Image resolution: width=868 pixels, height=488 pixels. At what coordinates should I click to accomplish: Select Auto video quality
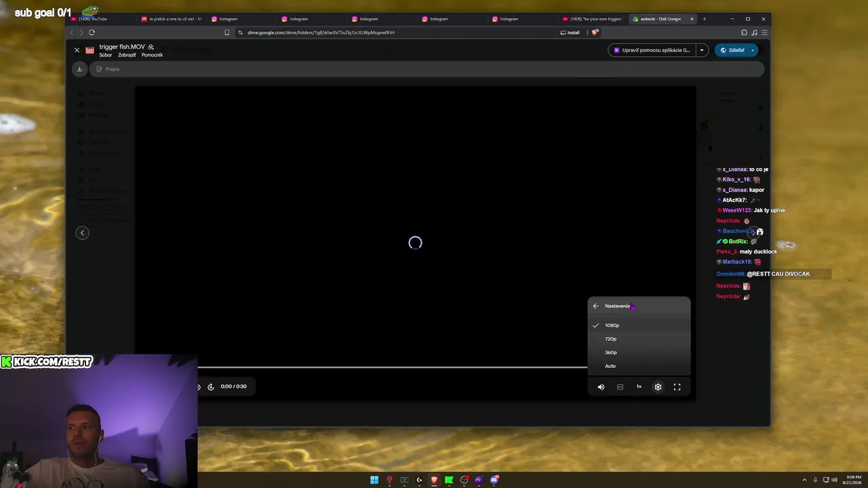(639, 366)
